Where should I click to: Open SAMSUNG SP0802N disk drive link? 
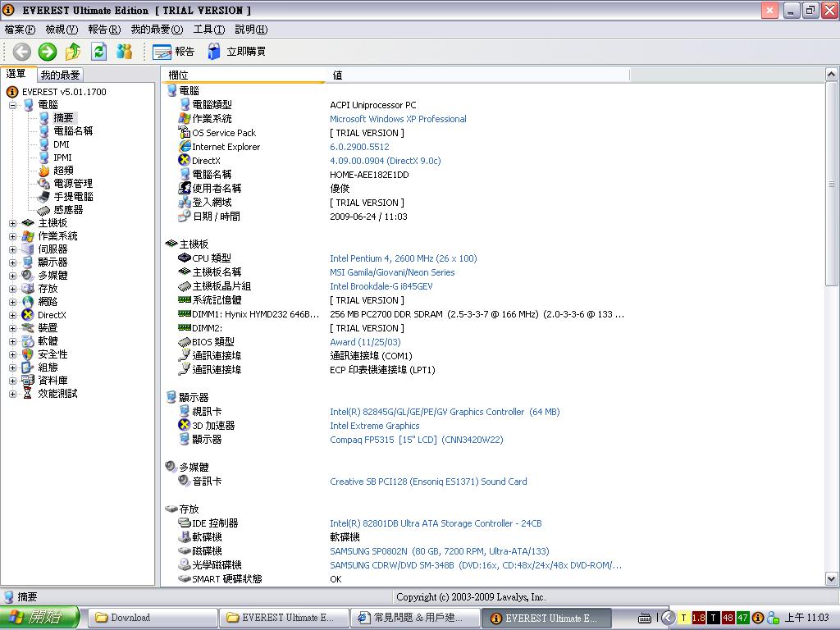(x=440, y=551)
